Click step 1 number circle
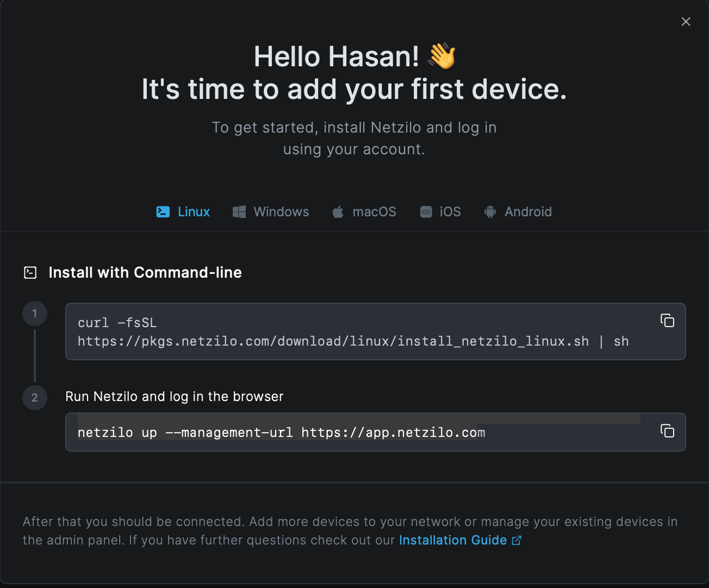This screenshot has width=709, height=588. click(x=35, y=314)
